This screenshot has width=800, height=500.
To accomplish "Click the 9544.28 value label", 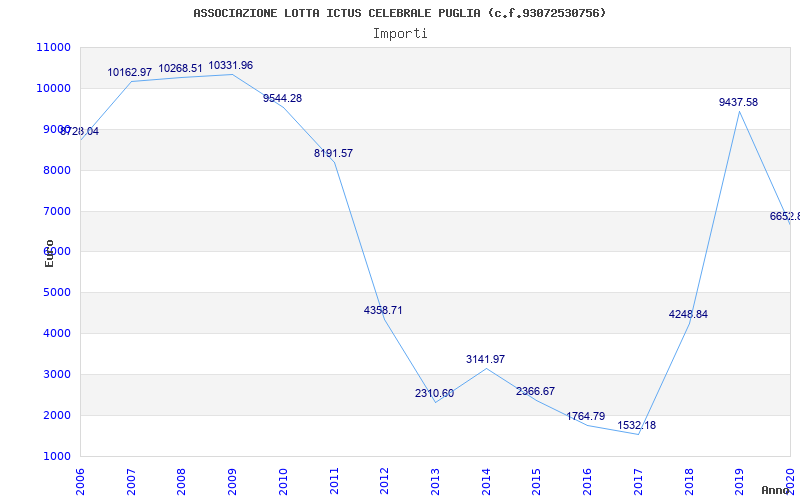I will 283,98.
